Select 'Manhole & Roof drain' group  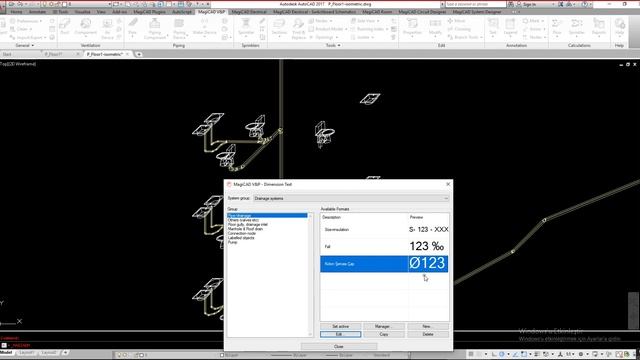[245, 229]
